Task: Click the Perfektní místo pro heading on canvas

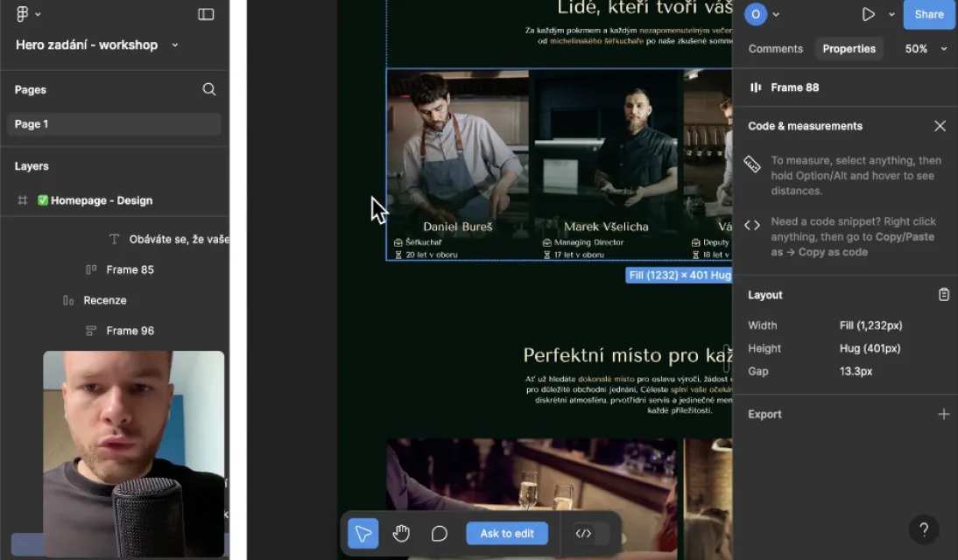Action: coord(628,354)
